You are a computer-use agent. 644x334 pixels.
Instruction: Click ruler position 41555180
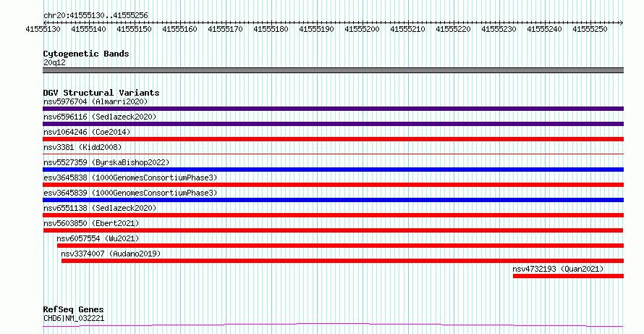coord(271,29)
